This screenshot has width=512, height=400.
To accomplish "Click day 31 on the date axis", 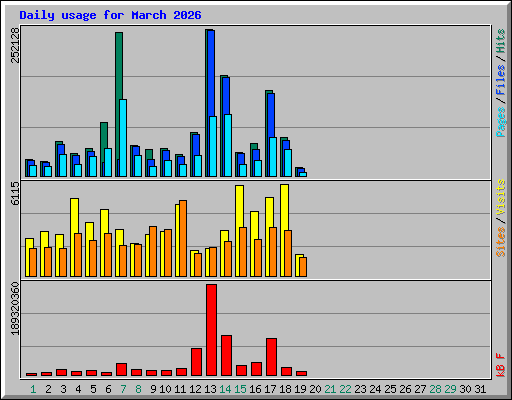I will (480, 389).
